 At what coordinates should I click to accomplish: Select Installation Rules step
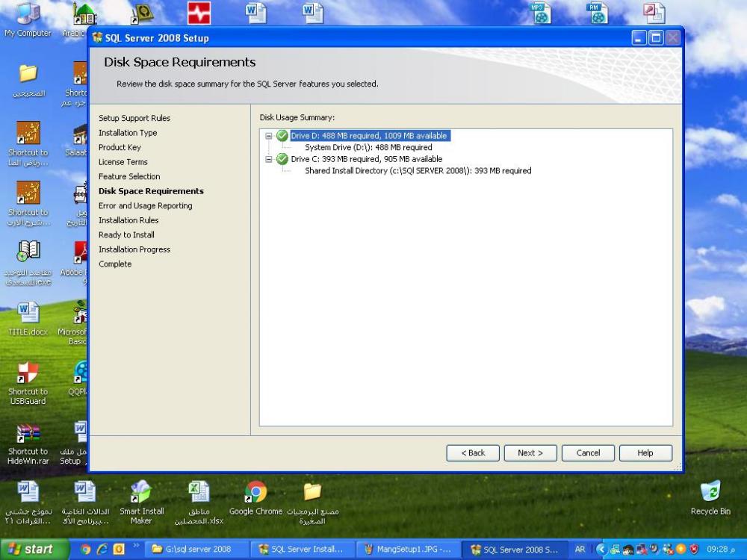[128, 220]
